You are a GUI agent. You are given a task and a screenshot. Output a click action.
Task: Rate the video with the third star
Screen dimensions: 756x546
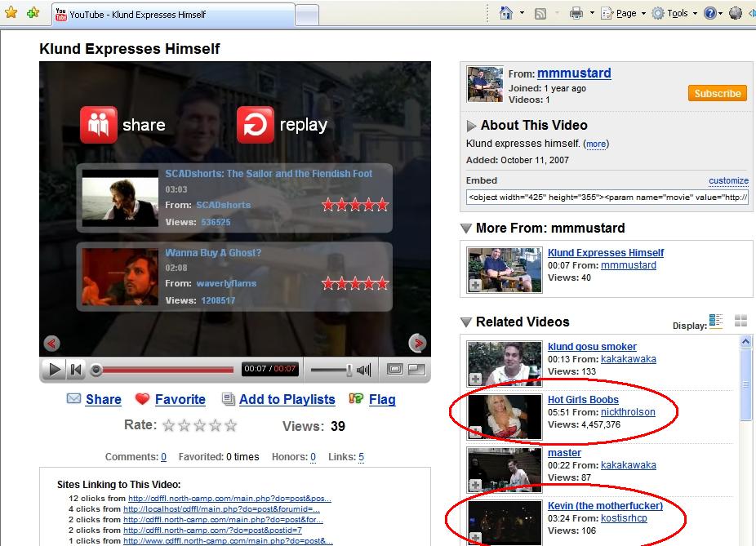[x=199, y=425]
